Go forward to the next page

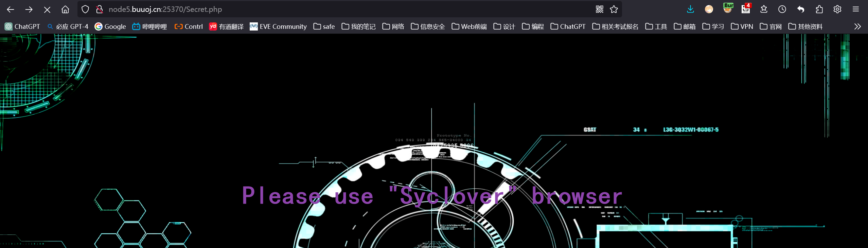[29, 9]
